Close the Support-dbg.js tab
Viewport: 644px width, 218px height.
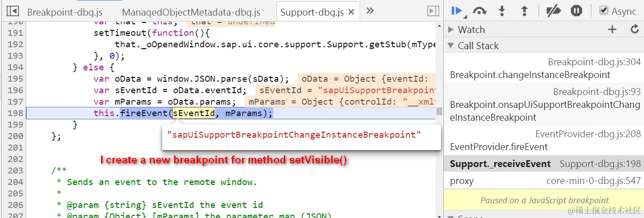tap(352, 12)
